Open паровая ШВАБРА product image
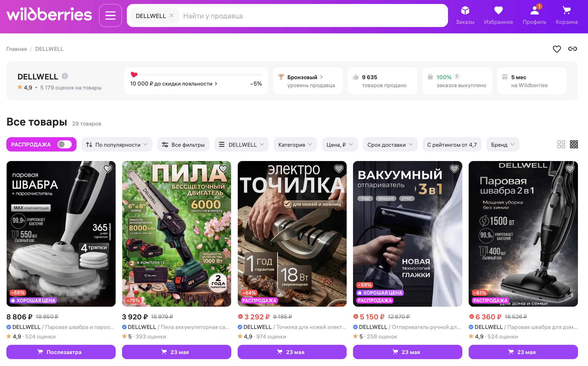 (x=61, y=234)
